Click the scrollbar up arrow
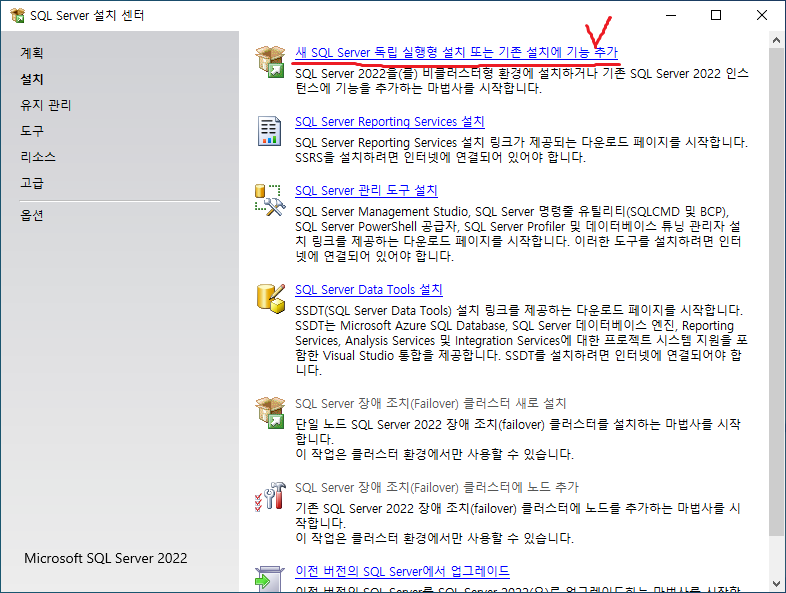The height and width of the screenshot is (593, 786). point(776,40)
